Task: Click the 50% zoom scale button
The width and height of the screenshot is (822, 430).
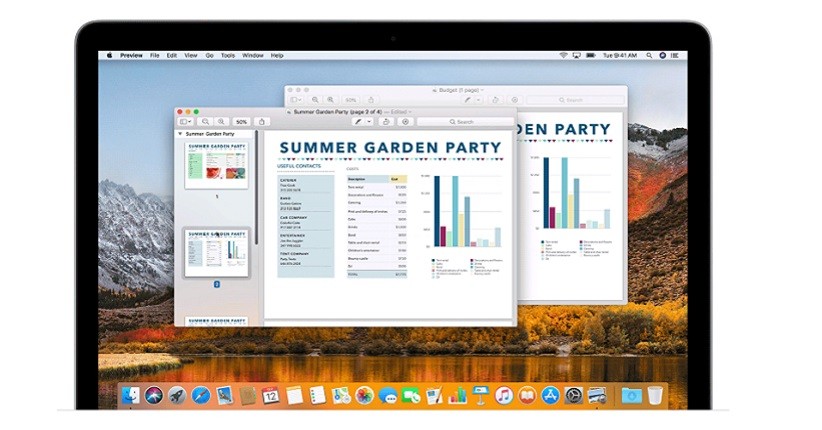Action: pyautogui.click(x=241, y=122)
